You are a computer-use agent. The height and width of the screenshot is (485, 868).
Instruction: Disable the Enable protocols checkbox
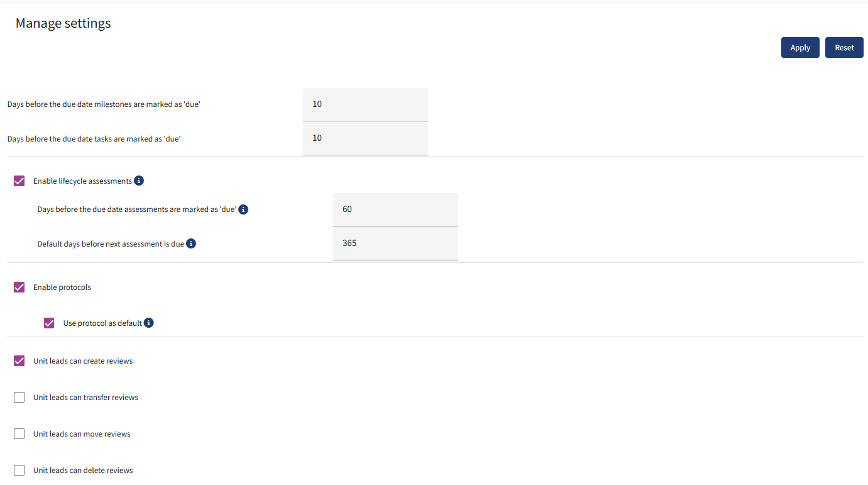tap(19, 287)
